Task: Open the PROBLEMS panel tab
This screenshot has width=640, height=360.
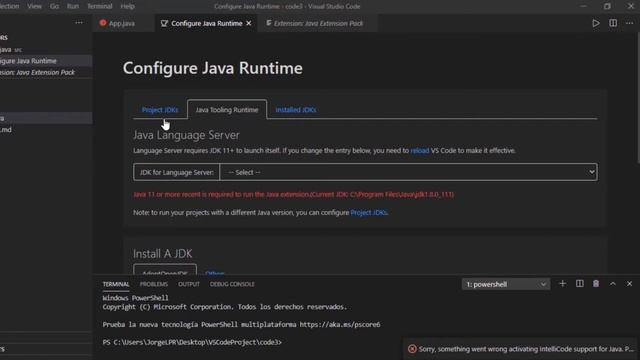Action: [x=154, y=284]
